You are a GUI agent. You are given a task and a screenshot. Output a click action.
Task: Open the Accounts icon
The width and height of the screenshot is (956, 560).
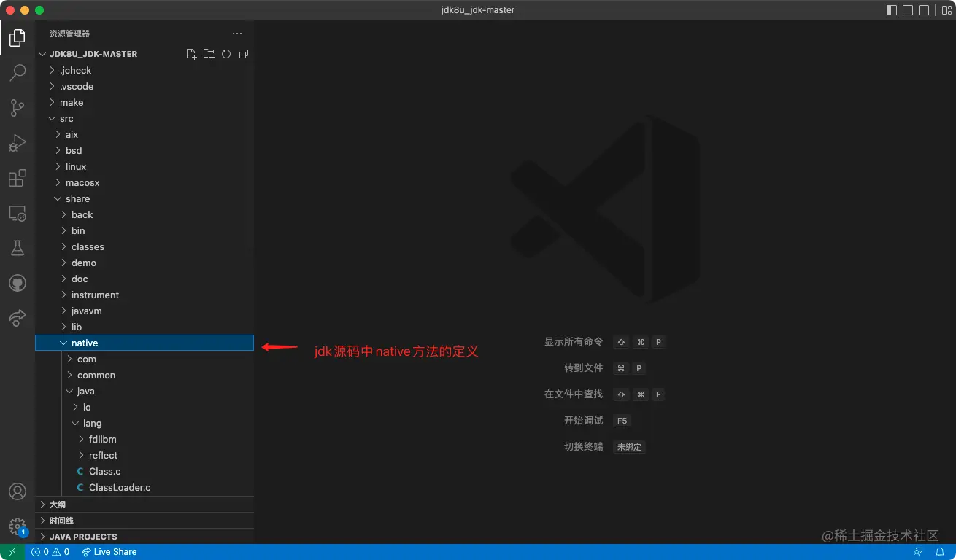click(18, 491)
